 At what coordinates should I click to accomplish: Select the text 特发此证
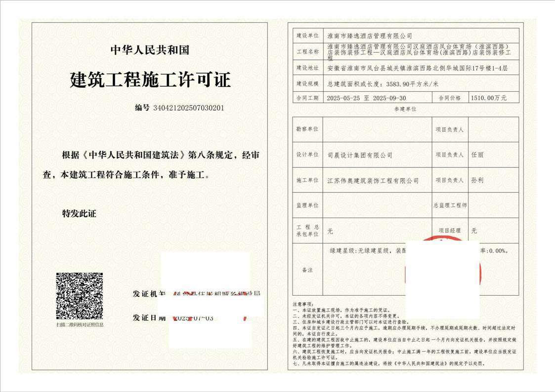pos(79,214)
